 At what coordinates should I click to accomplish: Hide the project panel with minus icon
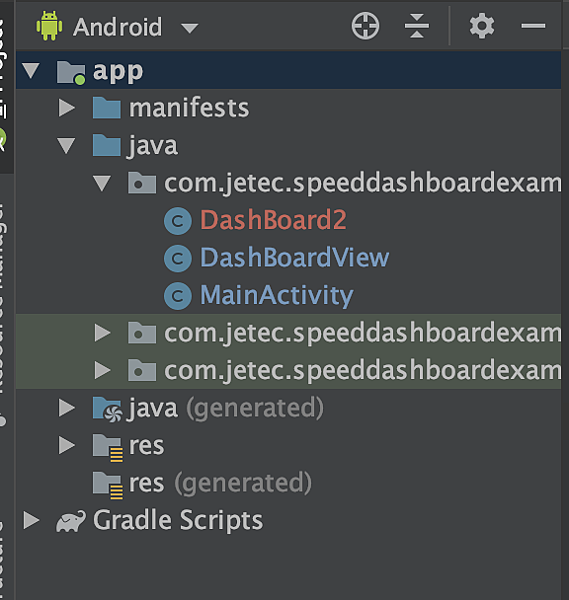click(x=533, y=26)
